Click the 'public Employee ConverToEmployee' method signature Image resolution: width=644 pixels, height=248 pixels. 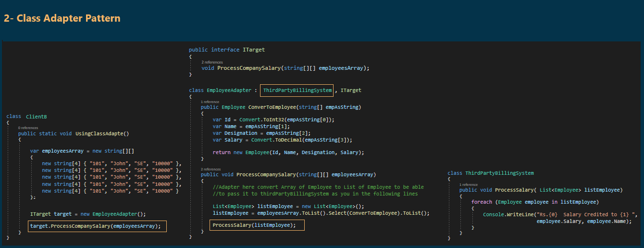[x=281, y=107]
